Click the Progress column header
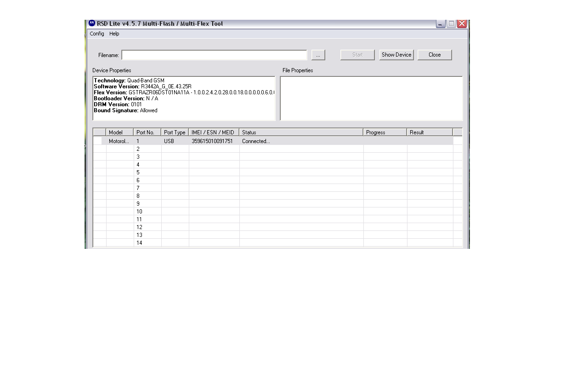Viewport: 588px width, 368px height. click(x=385, y=132)
